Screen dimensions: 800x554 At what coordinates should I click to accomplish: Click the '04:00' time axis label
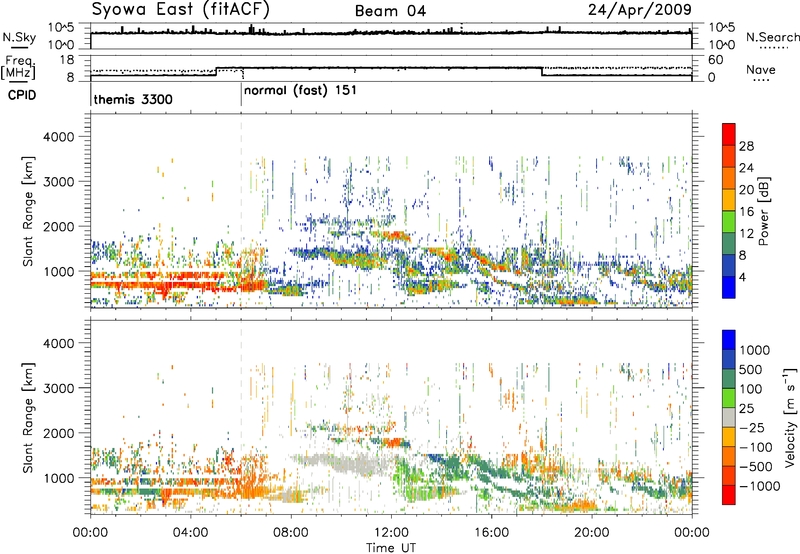click(191, 533)
